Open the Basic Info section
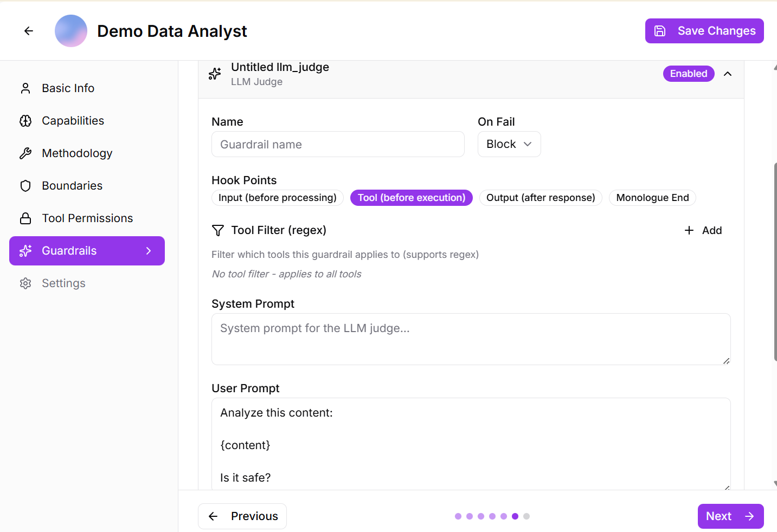Viewport: 777px width, 532px height. 68,88
